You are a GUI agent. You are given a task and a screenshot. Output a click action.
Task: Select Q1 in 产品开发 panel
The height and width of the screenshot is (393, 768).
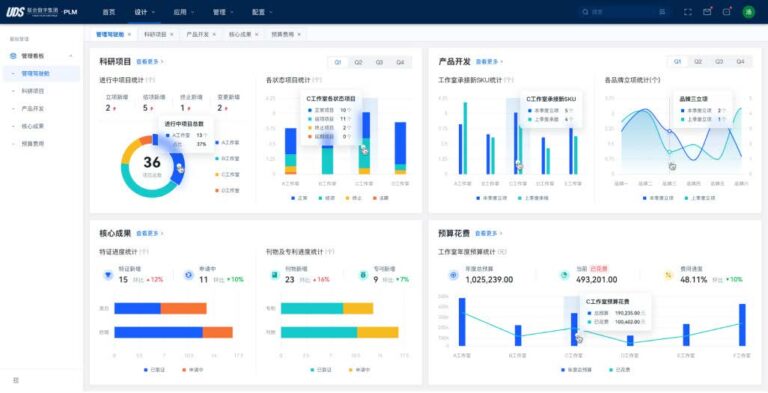pos(677,62)
